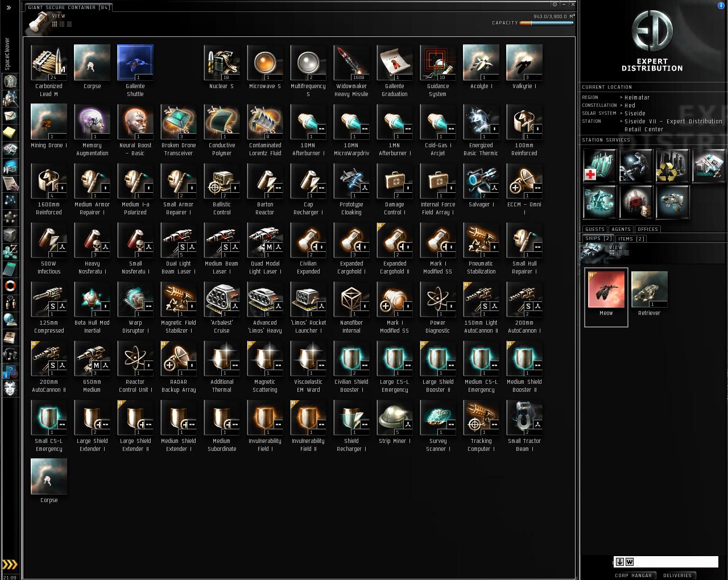Switch to the Guests tab
728x580 pixels.
coord(595,229)
